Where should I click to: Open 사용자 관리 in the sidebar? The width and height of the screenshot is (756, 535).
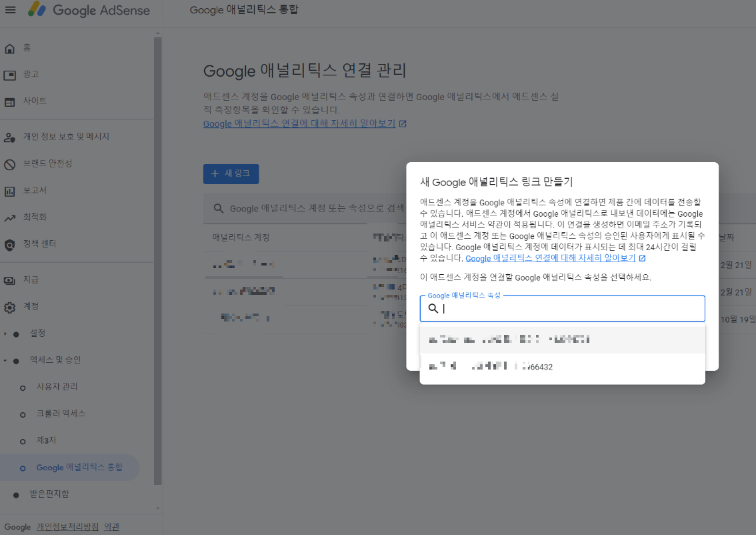point(57,386)
